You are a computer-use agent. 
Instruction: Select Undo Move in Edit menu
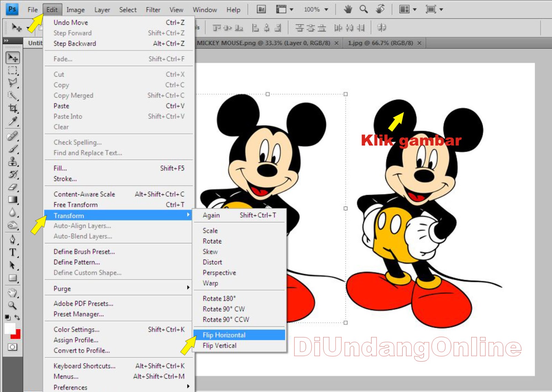118,22
